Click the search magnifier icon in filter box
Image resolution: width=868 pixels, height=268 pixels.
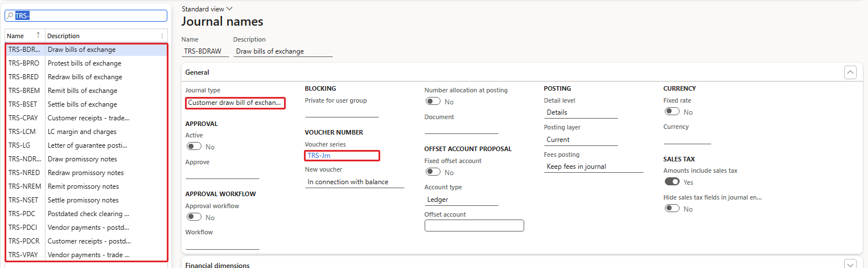[10, 16]
